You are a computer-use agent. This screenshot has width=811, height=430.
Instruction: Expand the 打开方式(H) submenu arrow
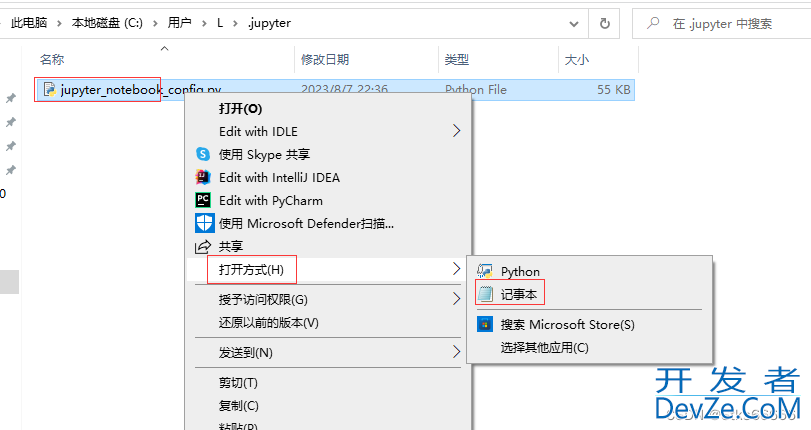click(456, 269)
